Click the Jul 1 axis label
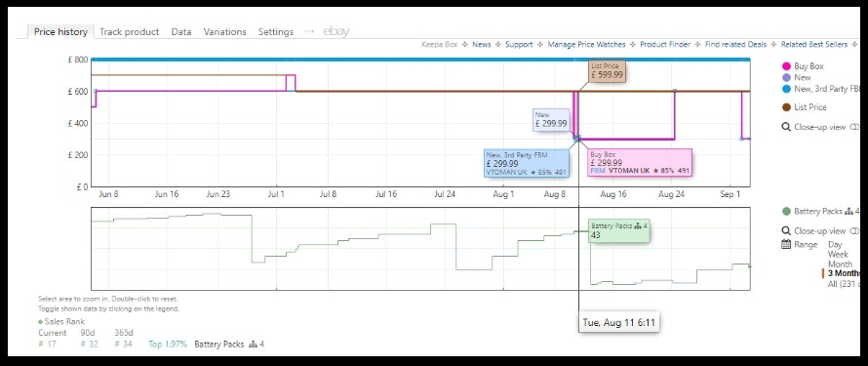 click(276, 195)
